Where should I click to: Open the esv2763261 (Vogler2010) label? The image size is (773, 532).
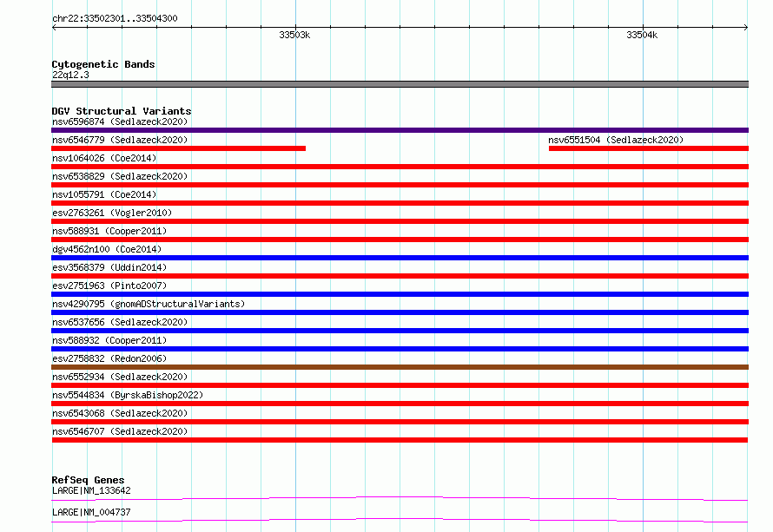pyautogui.click(x=112, y=213)
